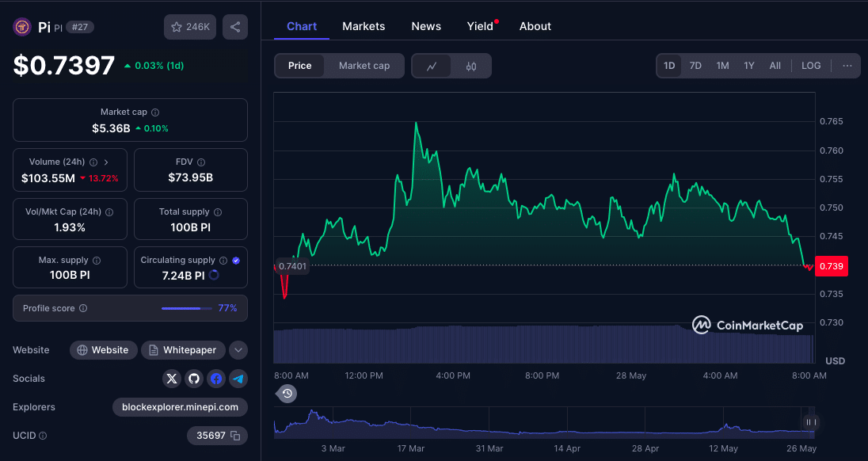Click the 12 May navigator date label
The image size is (868, 461).
tap(724, 448)
